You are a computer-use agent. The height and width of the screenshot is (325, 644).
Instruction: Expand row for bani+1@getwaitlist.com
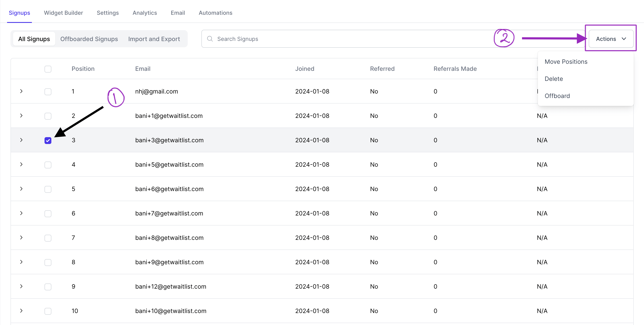point(21,116)
